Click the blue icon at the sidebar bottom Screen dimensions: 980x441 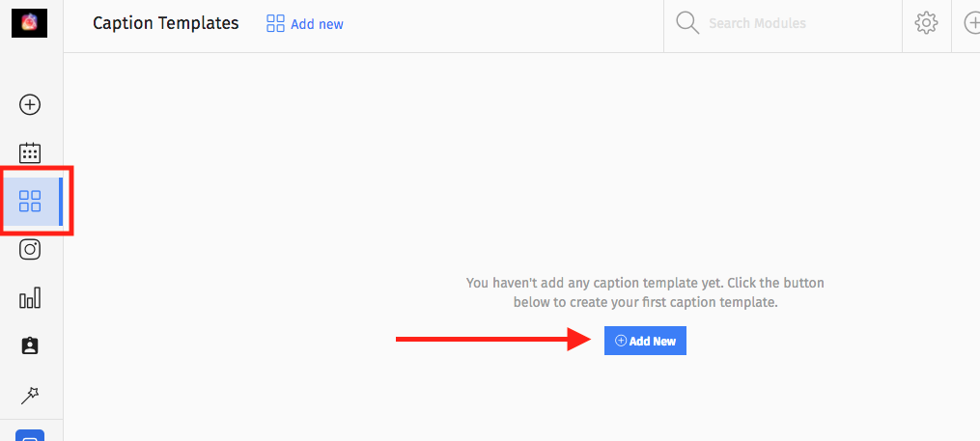pyautogui.click(x=30, y=435)
